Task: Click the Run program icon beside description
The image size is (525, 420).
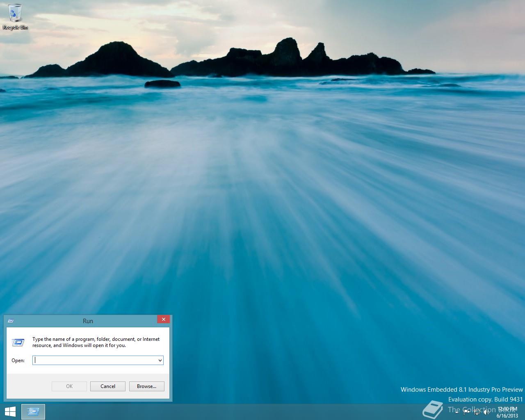Action: [18, 342]
